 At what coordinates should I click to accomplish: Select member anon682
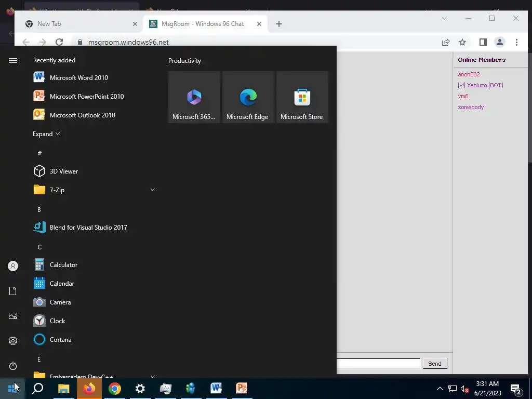[469, 74]
